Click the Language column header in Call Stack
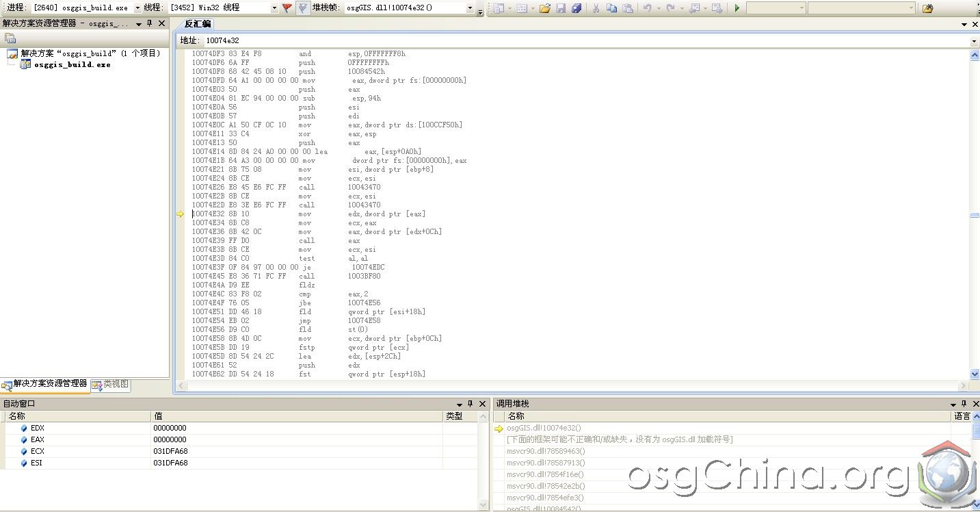The width and height of the screenshot is (980, 512). pos(962,416)
